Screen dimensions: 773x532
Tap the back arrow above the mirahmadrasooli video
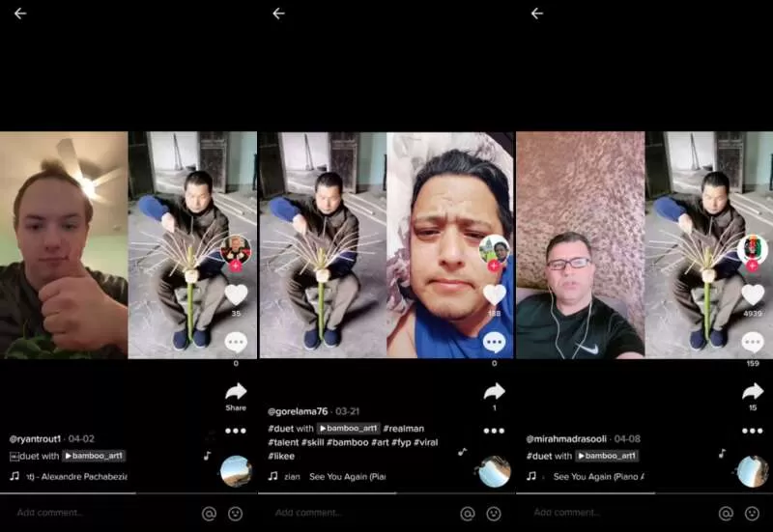tap(537, 14)
